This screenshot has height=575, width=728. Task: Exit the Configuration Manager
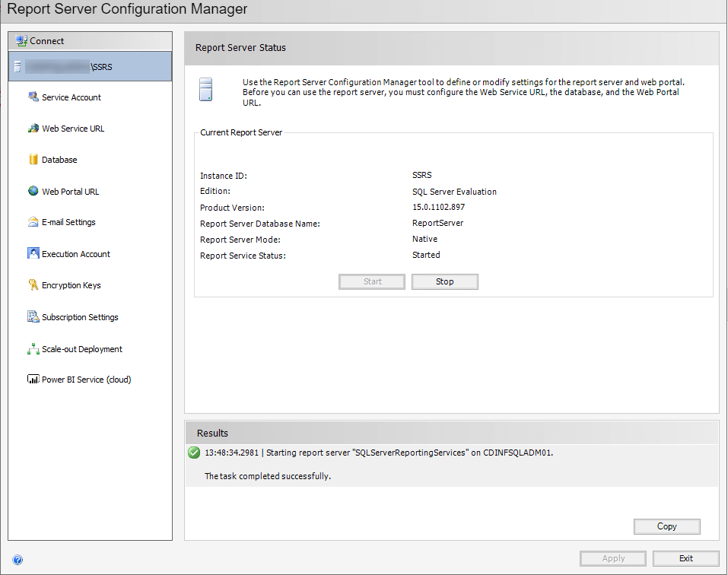[685, 558]
